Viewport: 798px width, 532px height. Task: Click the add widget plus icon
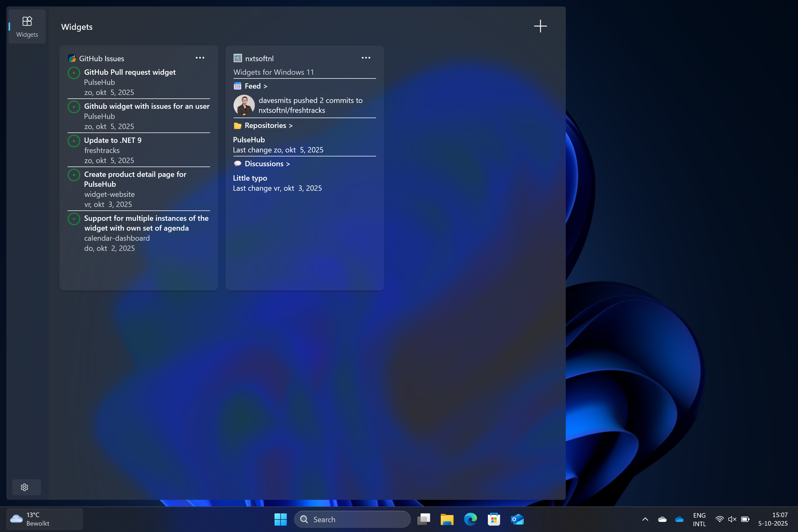[x=540, y=26]
